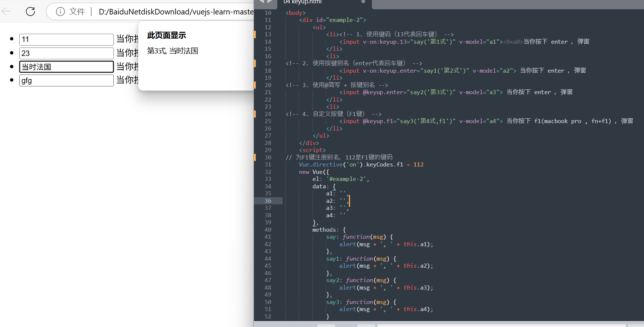Click line number 10 in the gutter
This screenshot has width=644, height=327.
click(x=268, y=13)
